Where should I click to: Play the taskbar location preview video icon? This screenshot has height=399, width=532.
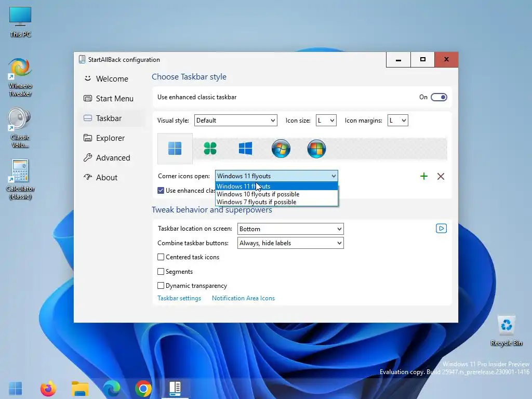(441, 229)
